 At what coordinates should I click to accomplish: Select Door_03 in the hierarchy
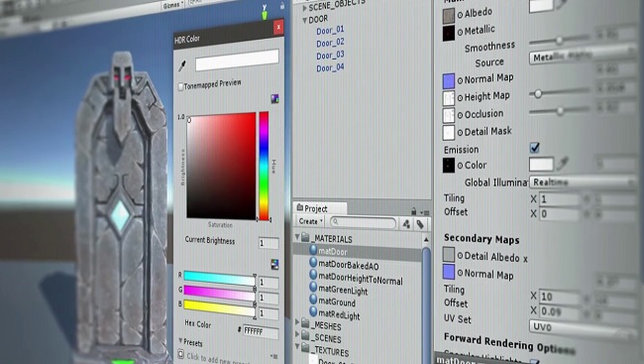tap(330, 56)
